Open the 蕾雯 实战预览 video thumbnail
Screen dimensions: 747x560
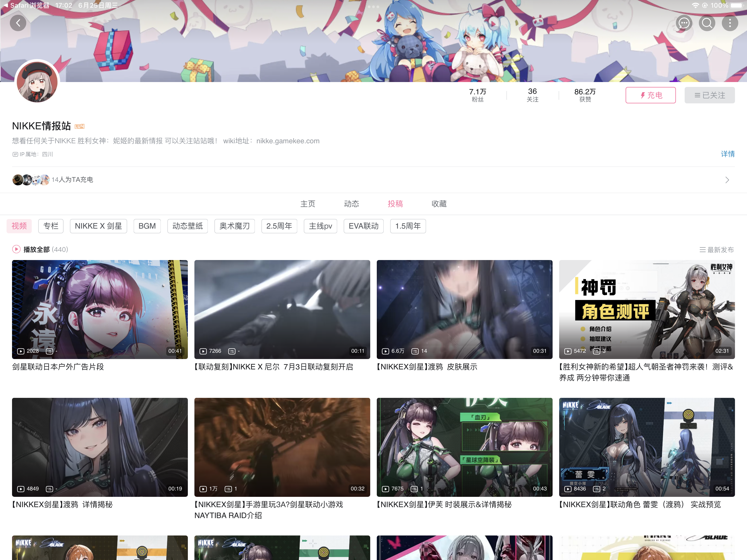[647, 447]
